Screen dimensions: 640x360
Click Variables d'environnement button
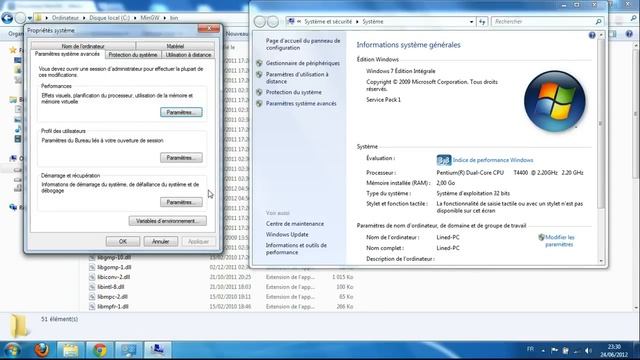coord(168,221)
